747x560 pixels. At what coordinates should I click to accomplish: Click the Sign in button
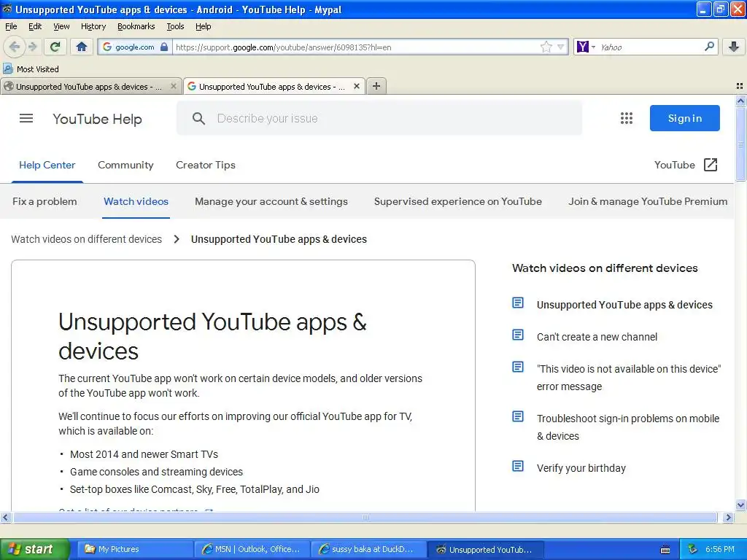[684, 118]
